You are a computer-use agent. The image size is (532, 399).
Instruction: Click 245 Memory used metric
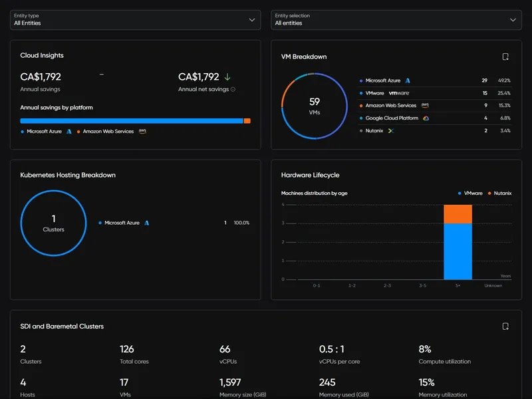344,388
